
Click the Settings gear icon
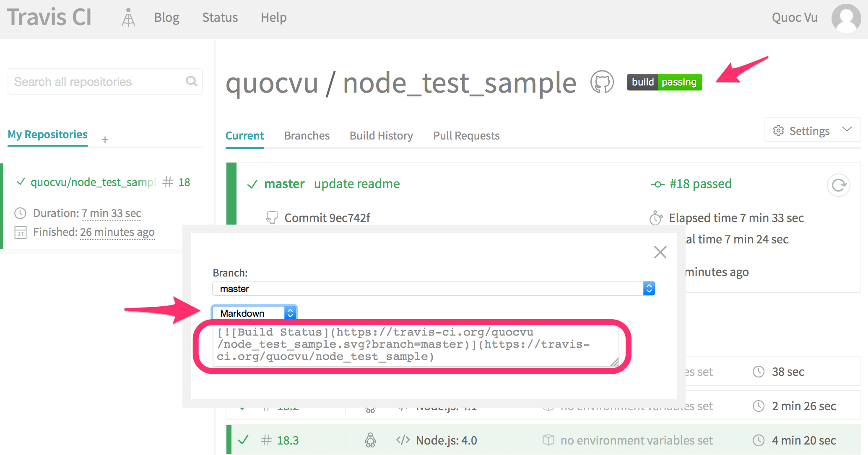778,131
